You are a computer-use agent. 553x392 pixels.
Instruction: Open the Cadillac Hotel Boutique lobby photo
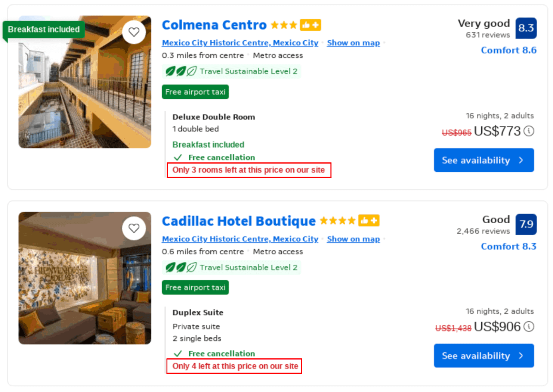[x=85, y=278]
